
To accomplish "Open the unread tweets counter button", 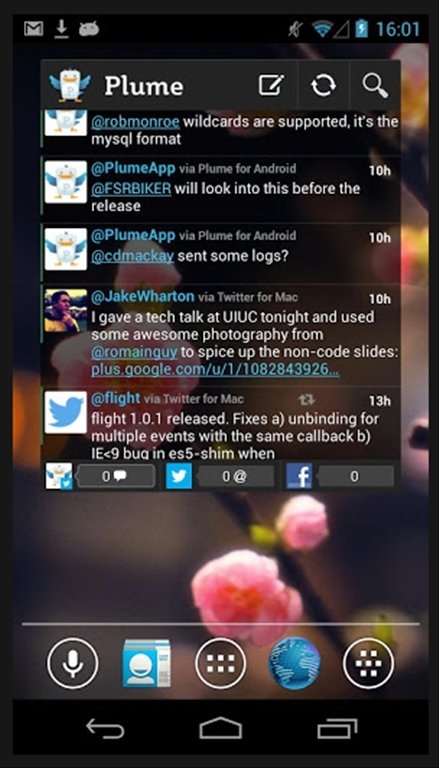I will click(x=116, y=476).
